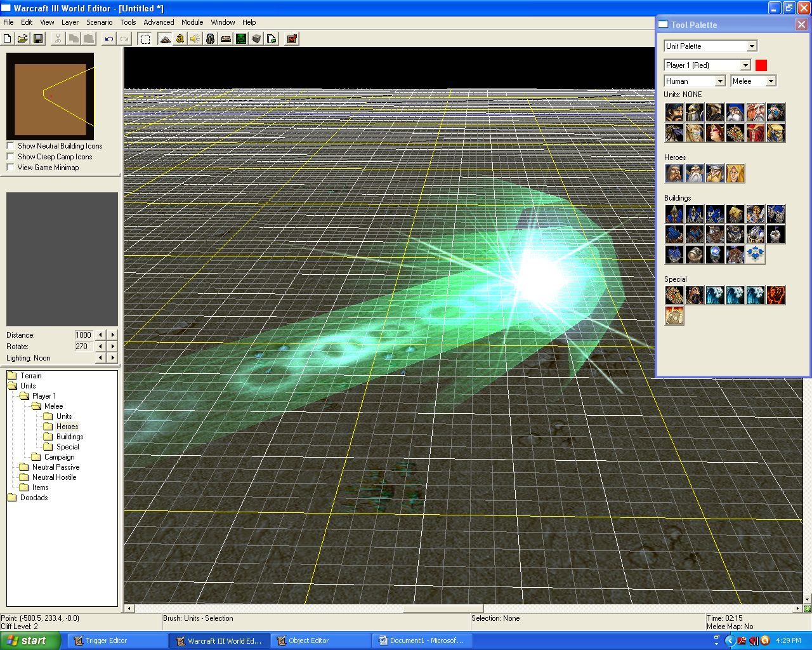Screen dimensions: 812x650
Task: Open the Campaign Editor toolbar icon
Action: click(x=226, y=39)
